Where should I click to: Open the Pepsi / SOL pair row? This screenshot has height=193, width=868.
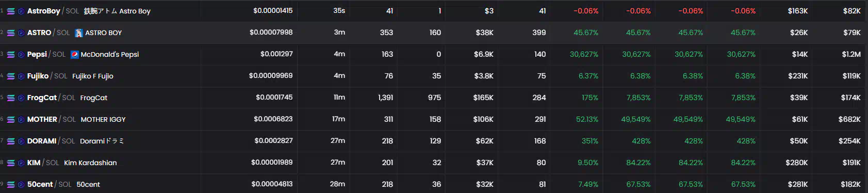[434, 54]
